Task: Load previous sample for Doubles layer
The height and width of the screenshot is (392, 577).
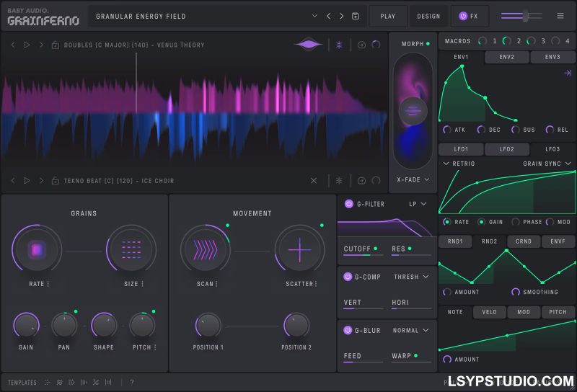Action: 13,45
